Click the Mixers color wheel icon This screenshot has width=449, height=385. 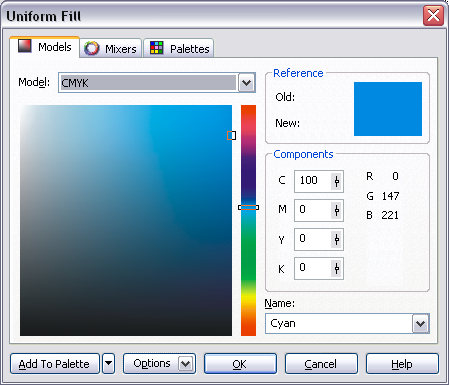(x=91, y=48)
